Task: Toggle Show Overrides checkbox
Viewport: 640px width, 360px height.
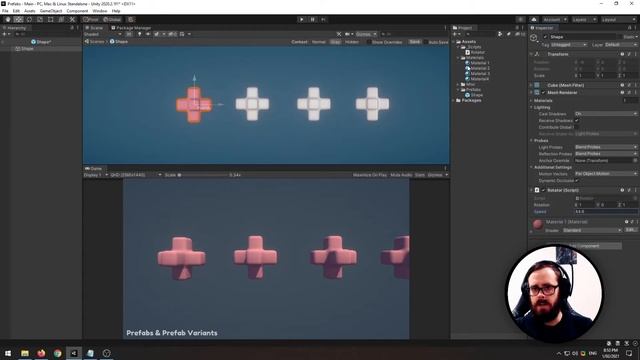Action: [x=369, y=42]
